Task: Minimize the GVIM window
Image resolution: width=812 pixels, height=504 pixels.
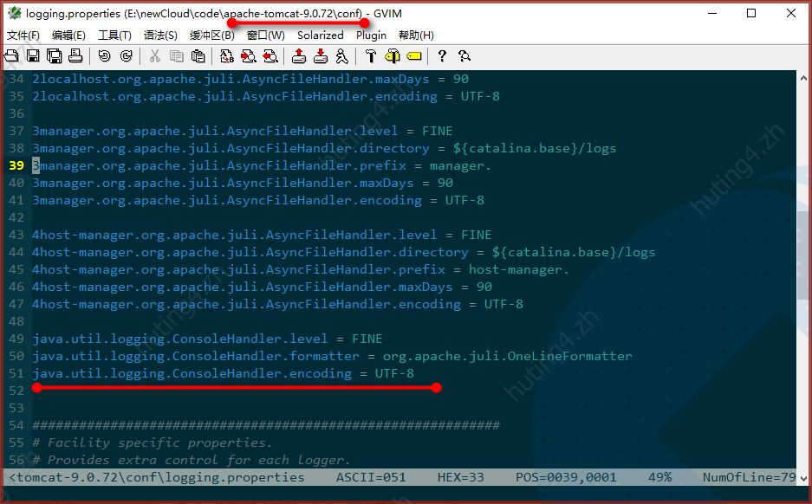Action: click(712, 14)
